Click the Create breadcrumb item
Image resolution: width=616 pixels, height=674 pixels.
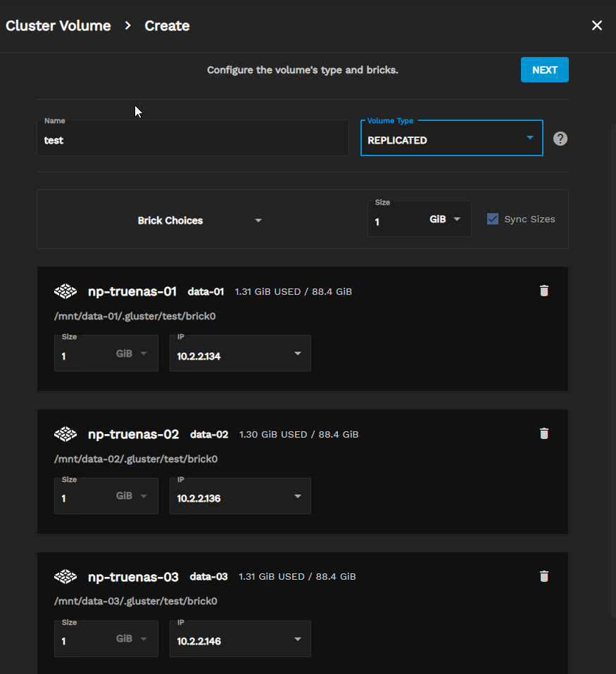pos(167,26)
